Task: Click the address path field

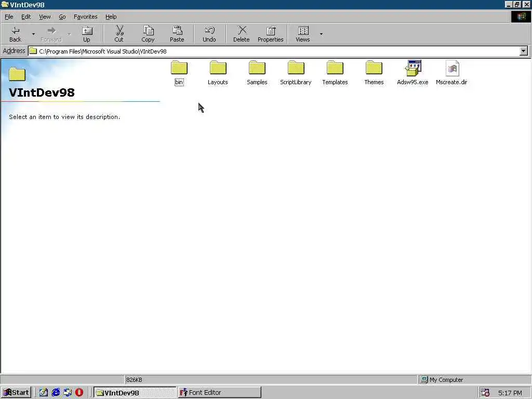Action: [x=273, y=51]
